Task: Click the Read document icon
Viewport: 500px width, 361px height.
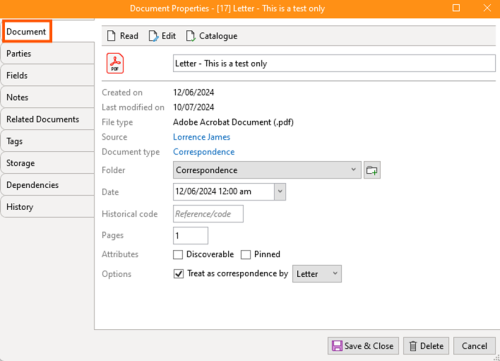Action: click(111, 36)
